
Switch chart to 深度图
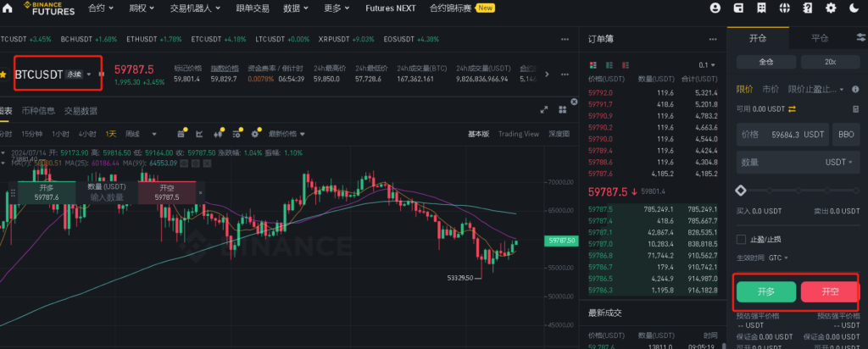pyautogui.click(x=559, y=134)
